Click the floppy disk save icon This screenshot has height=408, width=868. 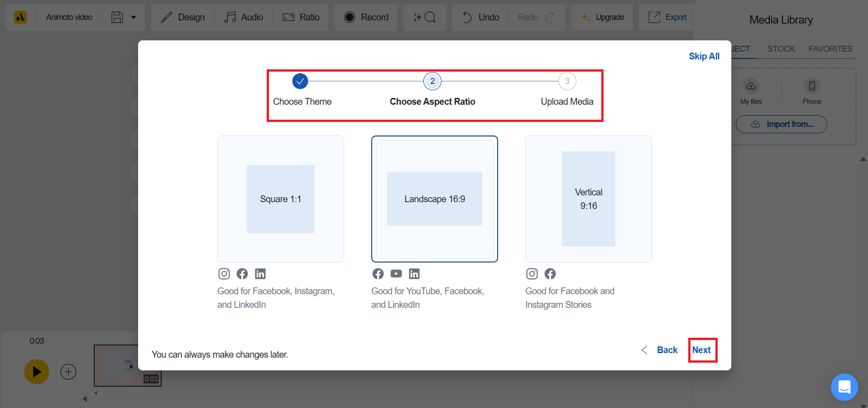pyautogui.click(x=117, y=17)
